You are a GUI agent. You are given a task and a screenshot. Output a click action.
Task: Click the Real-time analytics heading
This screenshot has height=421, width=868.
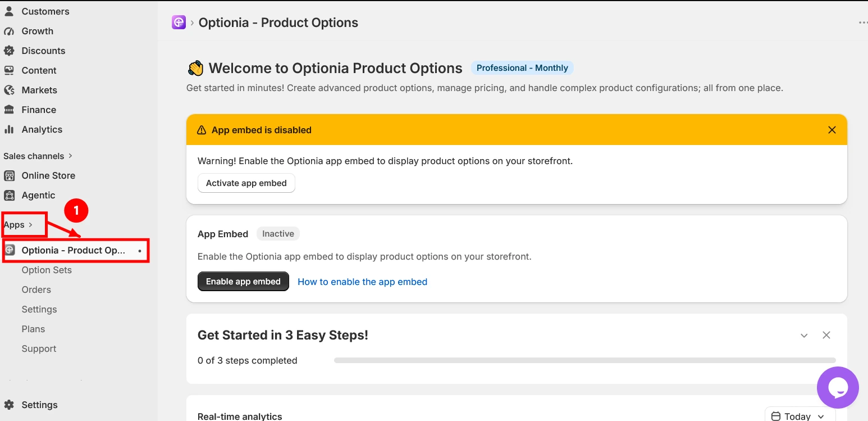pyautogui.click(x=240, y=417)
